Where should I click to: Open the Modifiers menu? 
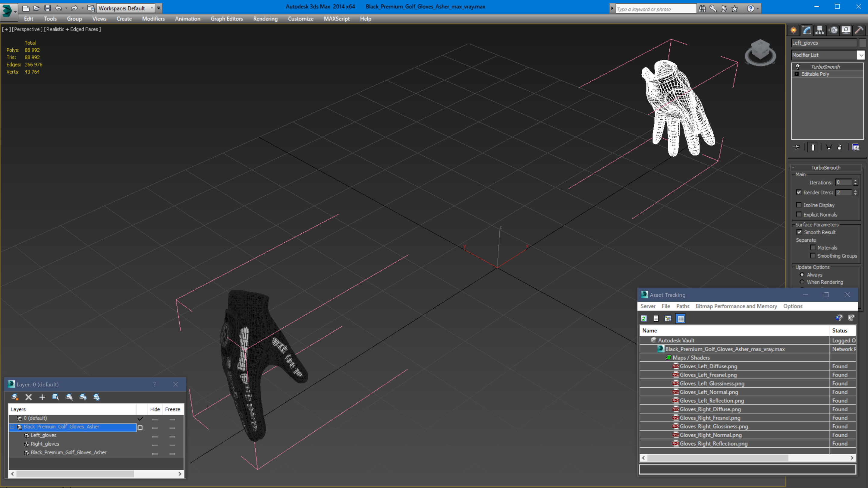[x=153, y=18]
